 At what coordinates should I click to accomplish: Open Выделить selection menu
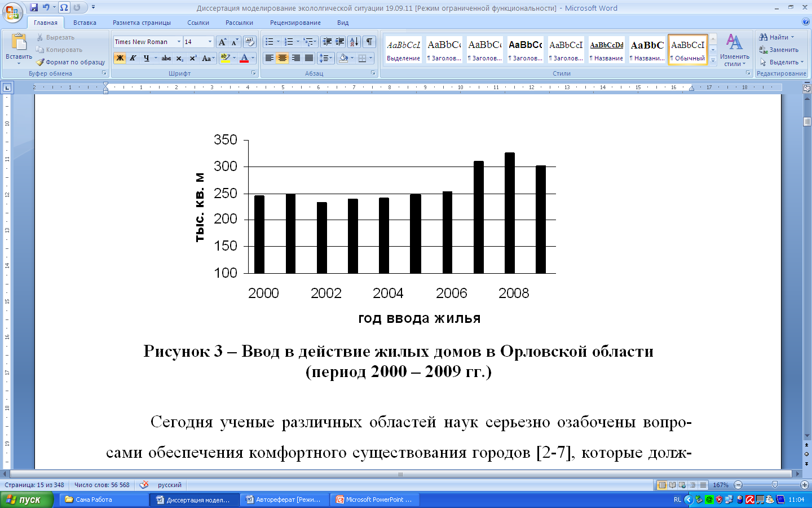[782, 62]
